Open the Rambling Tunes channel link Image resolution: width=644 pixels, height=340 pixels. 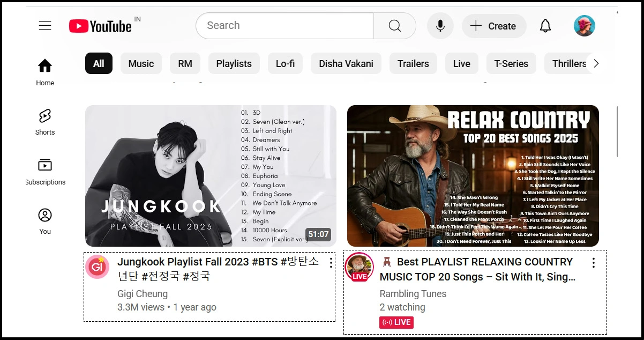click(413, 293)
